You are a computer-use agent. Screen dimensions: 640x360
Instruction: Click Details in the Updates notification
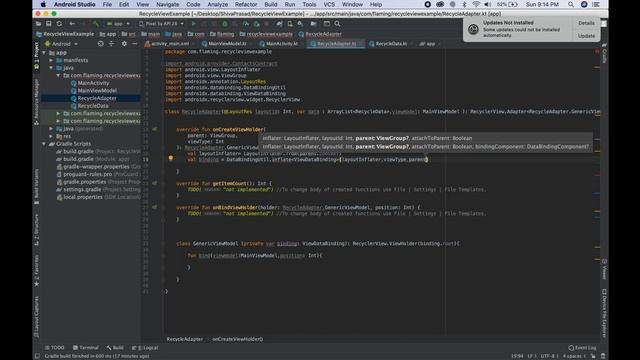pyautogui.click(x=586, y=23)
